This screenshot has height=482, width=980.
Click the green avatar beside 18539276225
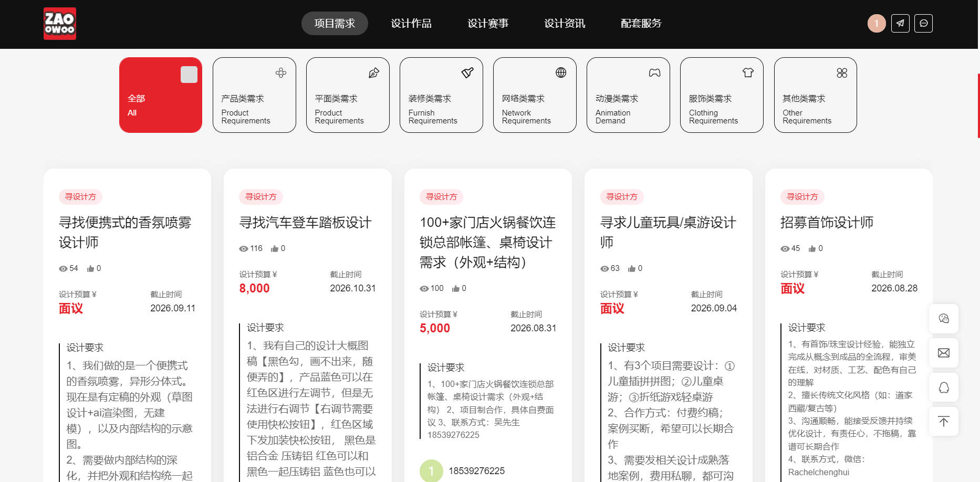431,471
